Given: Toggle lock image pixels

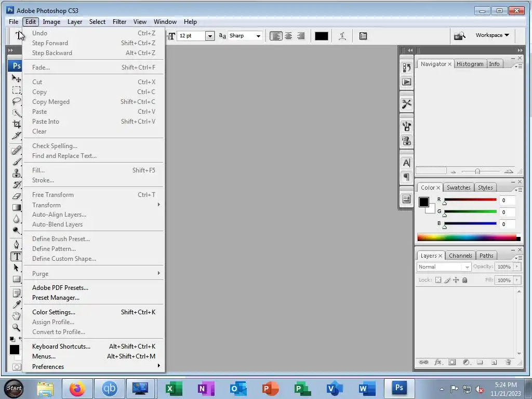Looking at the screenshot, I should (x=447, y=280).
